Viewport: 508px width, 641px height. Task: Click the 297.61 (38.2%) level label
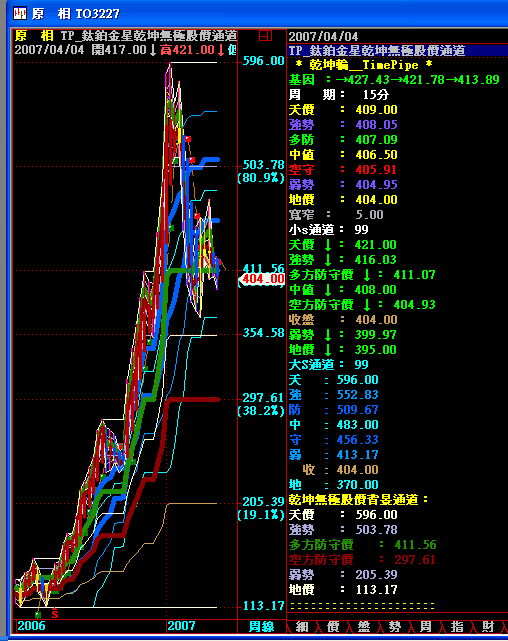click(x=262, y=404)
